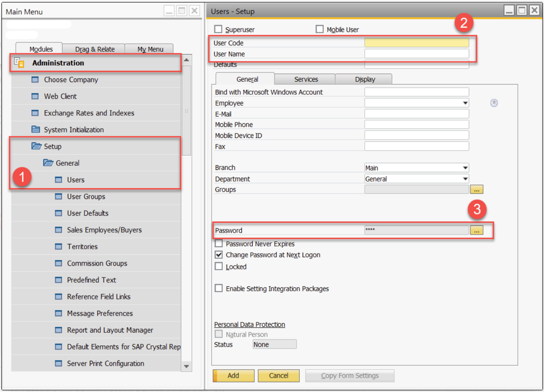Click the Cancel button
Screen dimensions: 544x392
[279, 376]
